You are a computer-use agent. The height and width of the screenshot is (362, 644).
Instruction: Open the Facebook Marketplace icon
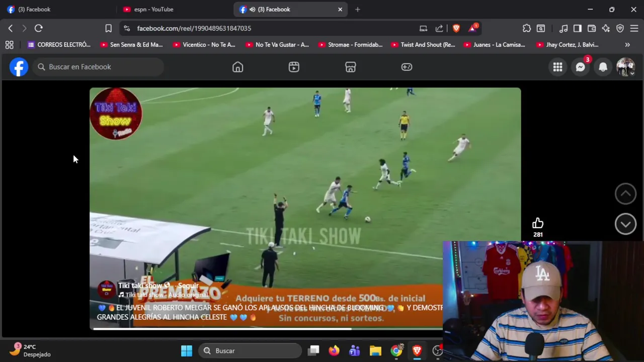pyautogui.click(x=351, y=67)
